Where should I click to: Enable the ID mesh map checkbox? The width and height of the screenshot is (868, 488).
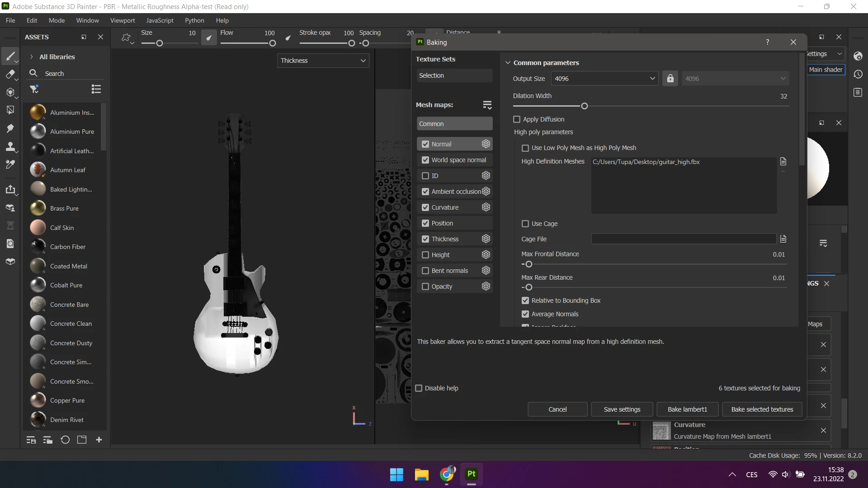(x=425, y=176)
